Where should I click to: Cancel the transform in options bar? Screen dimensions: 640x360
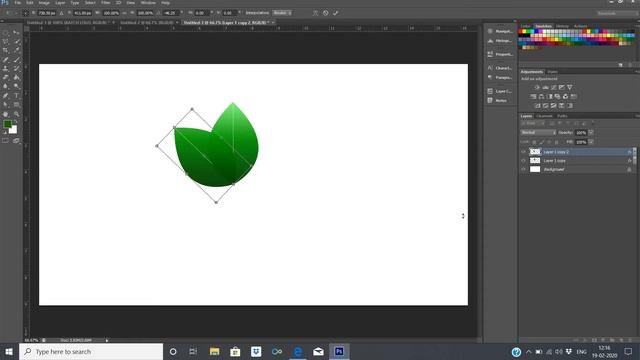326,13
